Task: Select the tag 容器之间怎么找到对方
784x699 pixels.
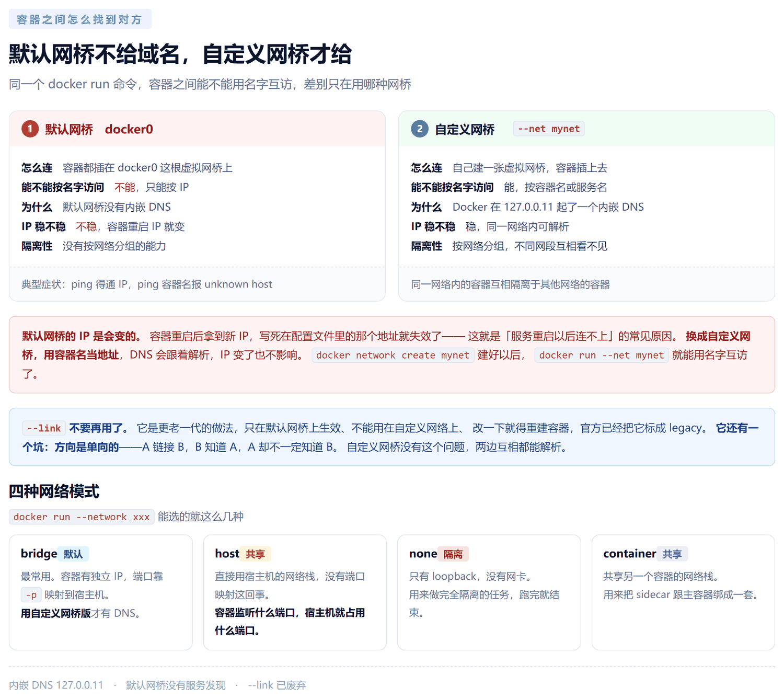Action: tap(80, 19)
